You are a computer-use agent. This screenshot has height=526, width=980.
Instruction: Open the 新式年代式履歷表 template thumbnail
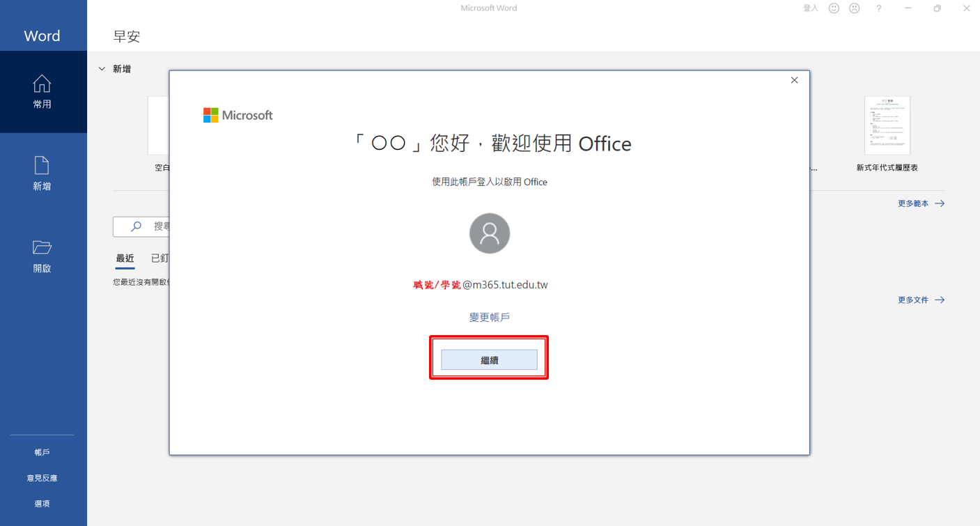coord(887,126)
